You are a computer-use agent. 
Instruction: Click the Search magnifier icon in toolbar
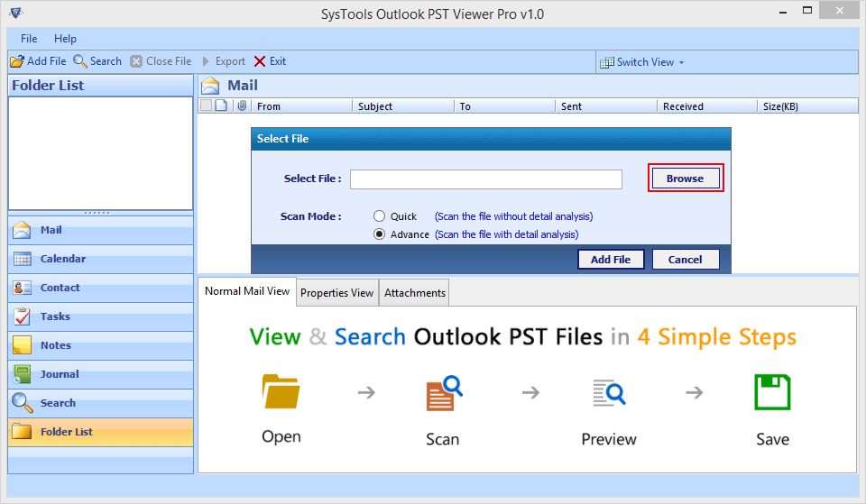(80, 61)
